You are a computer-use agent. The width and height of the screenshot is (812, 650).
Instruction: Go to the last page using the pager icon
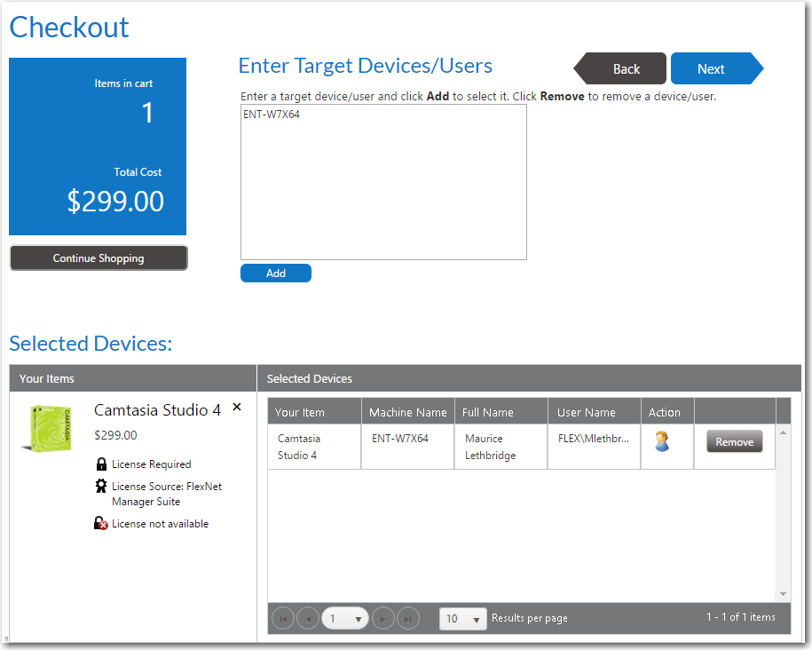[408, 618]
